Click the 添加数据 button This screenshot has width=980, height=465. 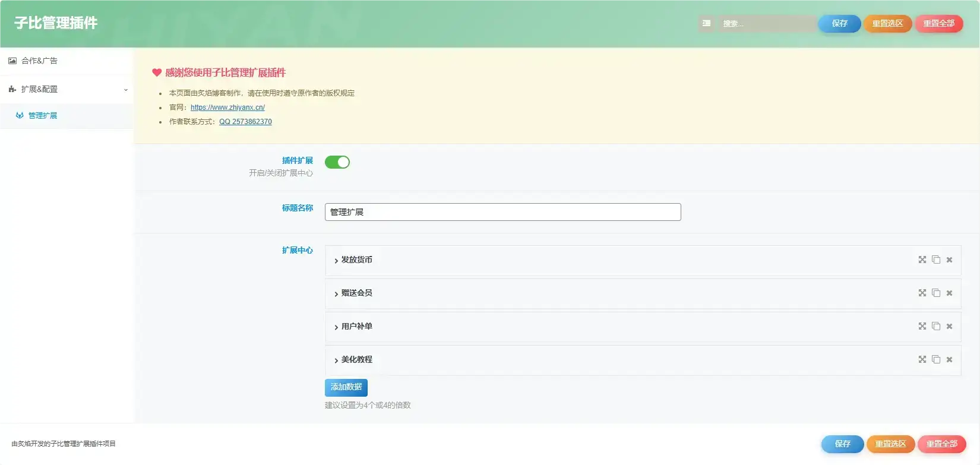(346, 387)
